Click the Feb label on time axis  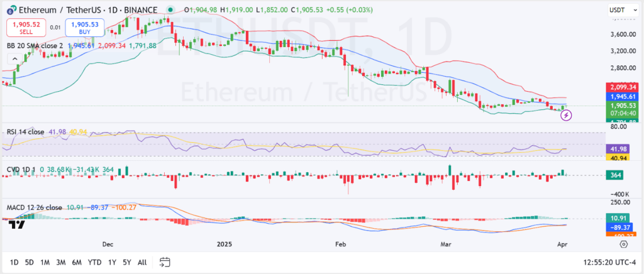(341, 244)
